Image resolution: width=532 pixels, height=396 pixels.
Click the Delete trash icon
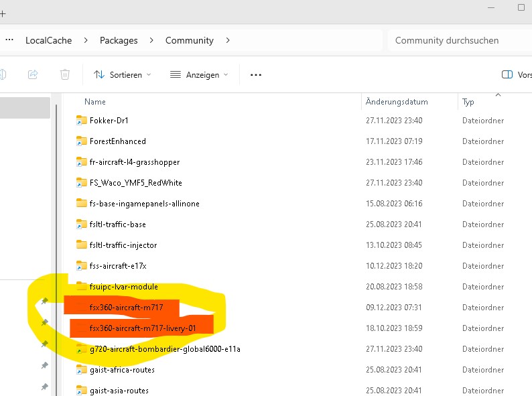[x=65, y=74]
